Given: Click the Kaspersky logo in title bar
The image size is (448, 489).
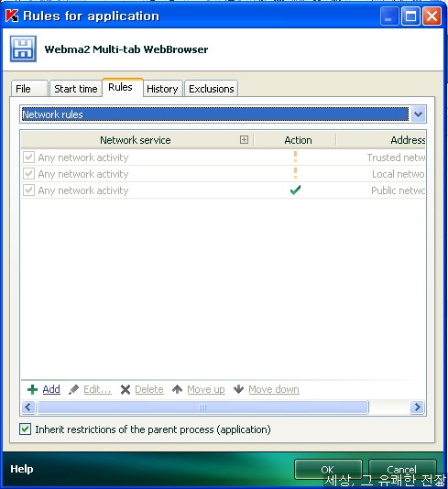Looking at the screenshot, I should coord(12,16).
